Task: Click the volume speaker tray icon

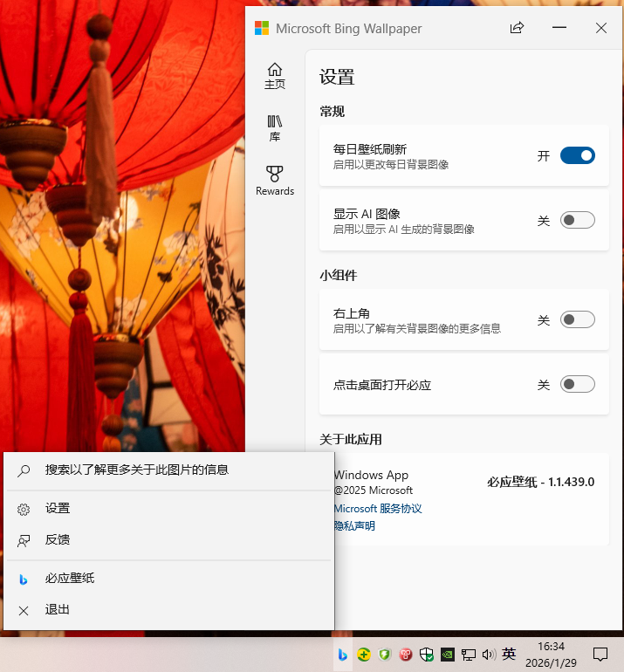Action: pyautogui.click(x=489, y=655)
